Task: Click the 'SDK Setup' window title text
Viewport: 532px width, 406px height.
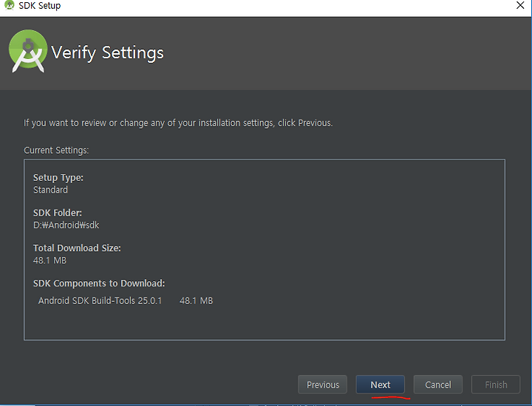Action: click(x=40, y=5)
